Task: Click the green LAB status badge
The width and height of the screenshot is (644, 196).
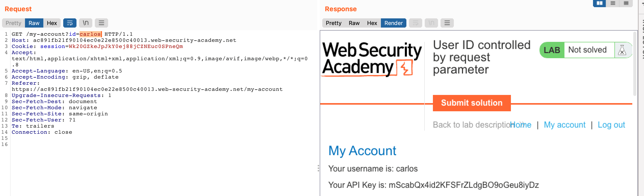Action: [552, 50]
